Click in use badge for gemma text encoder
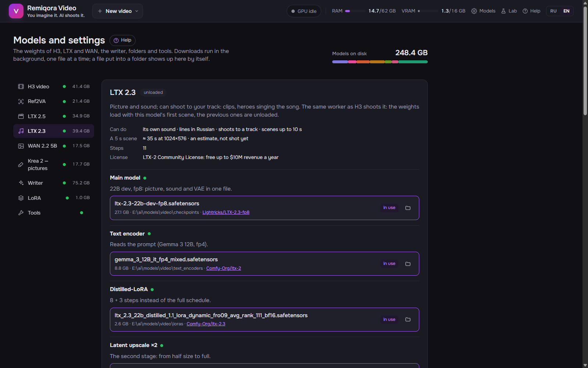Image resolution: width=588 pixels, height=368 pixels. [x=389, y=264]
